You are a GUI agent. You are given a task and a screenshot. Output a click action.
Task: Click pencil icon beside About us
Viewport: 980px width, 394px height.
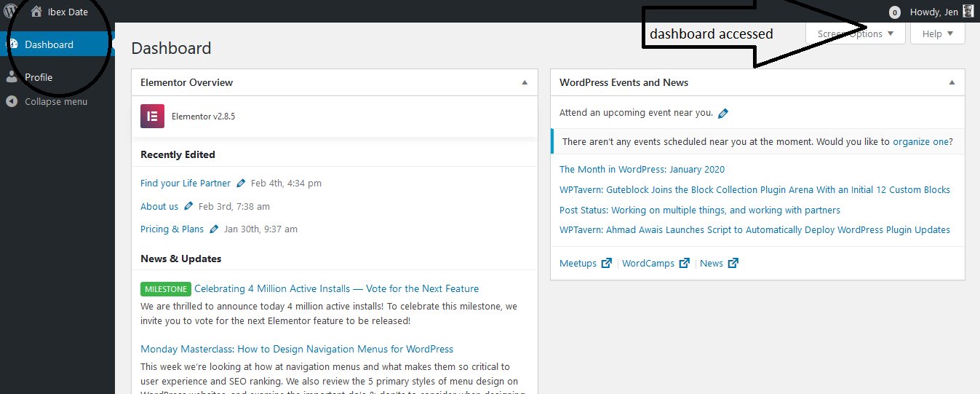tap(188, 206)
